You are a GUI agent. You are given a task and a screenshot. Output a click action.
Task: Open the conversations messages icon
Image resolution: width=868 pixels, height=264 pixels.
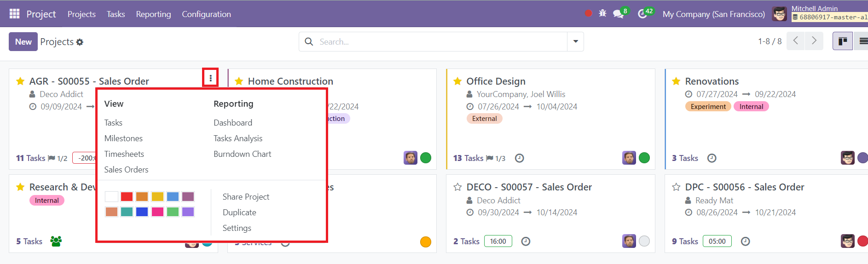pyautogui.click(x=618, y=14)
